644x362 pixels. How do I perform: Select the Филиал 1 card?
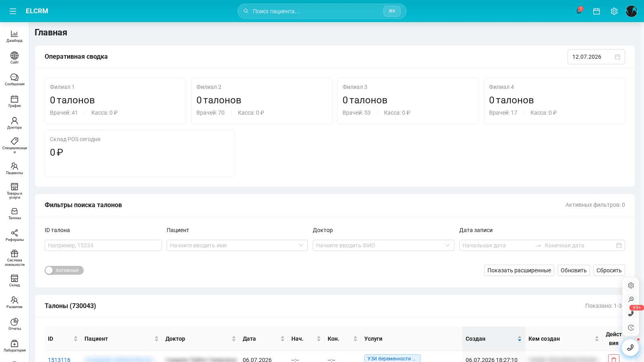116,101
